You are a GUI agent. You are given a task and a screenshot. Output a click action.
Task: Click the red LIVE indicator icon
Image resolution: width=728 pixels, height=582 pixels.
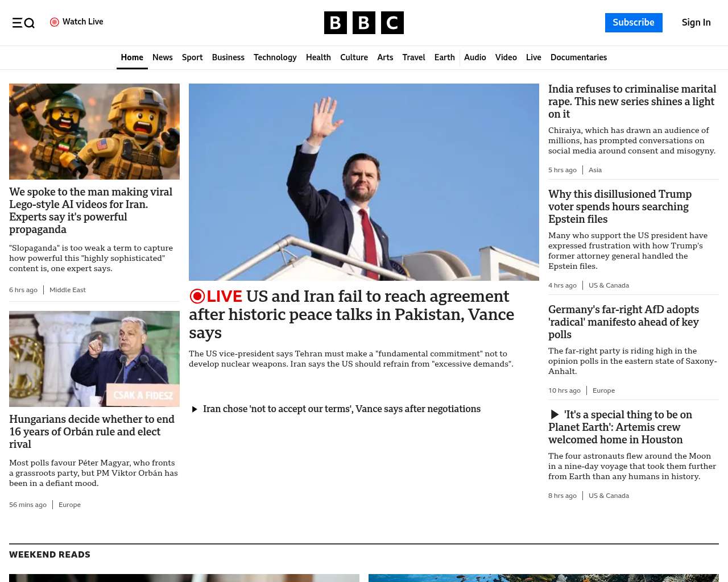pyautogui.click(x=197, y=296)
